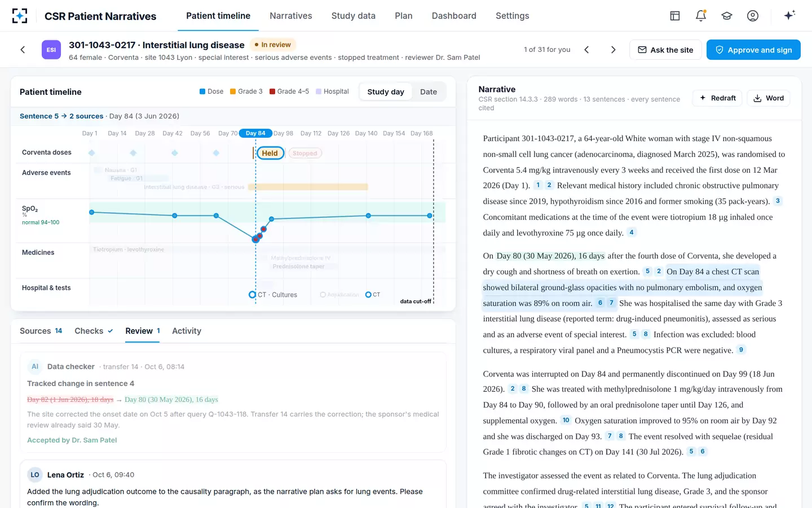Open the Sentence 5 → 2 sources link
The height and width of the screenshot is (508, 812).
point(61,116)
